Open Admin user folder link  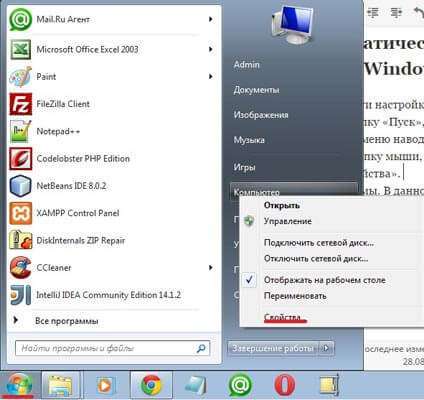tap(247, 65)
